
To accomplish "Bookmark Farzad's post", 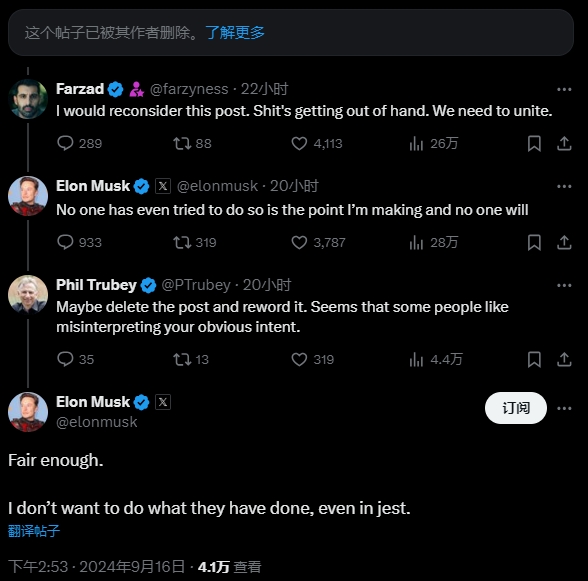I will coord(534,144).
